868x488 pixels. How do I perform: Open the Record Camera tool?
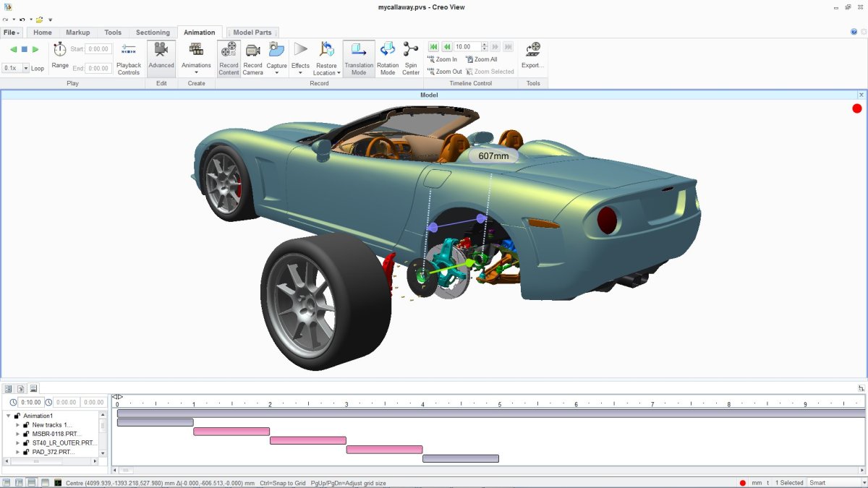[252, 58]
